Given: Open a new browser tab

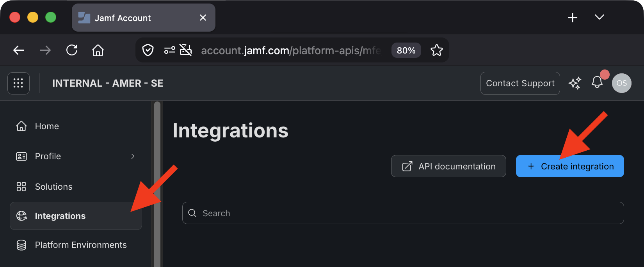Looking at the screenshot, I should [x=573, y=18].
